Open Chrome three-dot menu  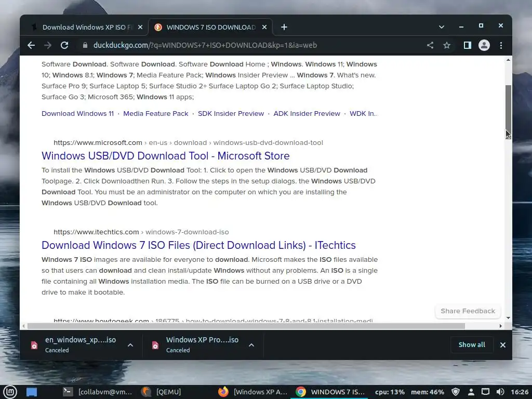pos(501,45)
